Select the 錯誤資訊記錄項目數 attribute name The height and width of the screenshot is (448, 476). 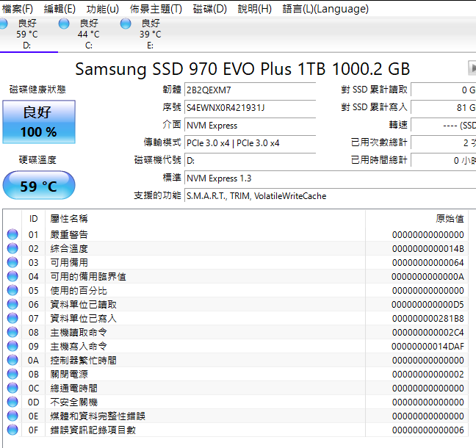point(93,430)
